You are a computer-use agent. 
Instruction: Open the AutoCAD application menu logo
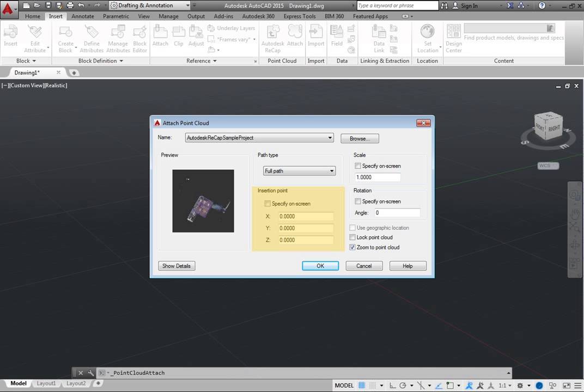(x=8, y=9)
